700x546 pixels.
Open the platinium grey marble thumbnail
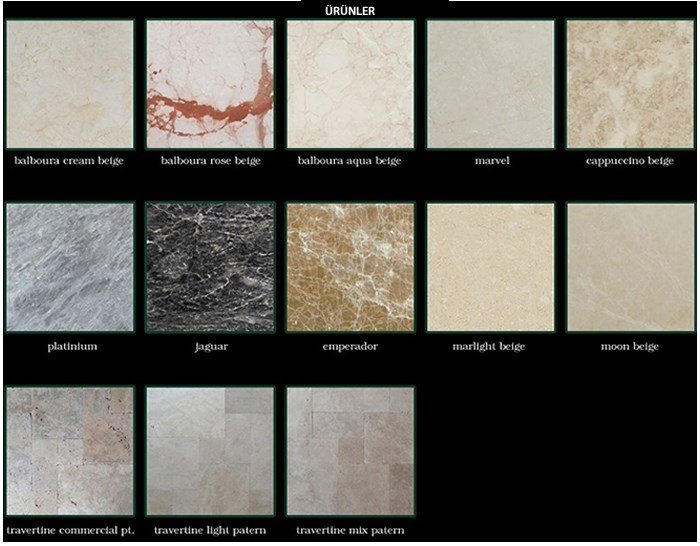(x=70, y=267)
